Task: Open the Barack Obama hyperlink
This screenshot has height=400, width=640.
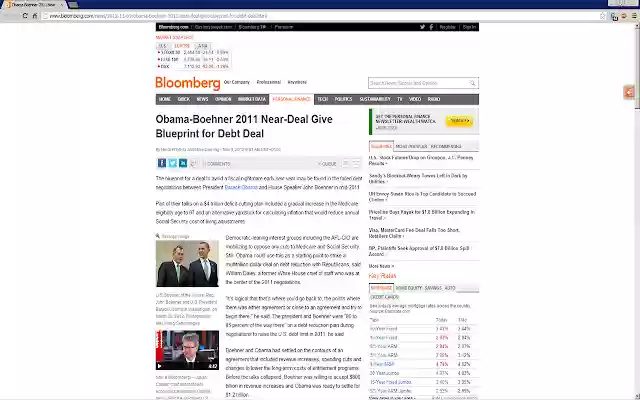Action: tap(241, 187)
